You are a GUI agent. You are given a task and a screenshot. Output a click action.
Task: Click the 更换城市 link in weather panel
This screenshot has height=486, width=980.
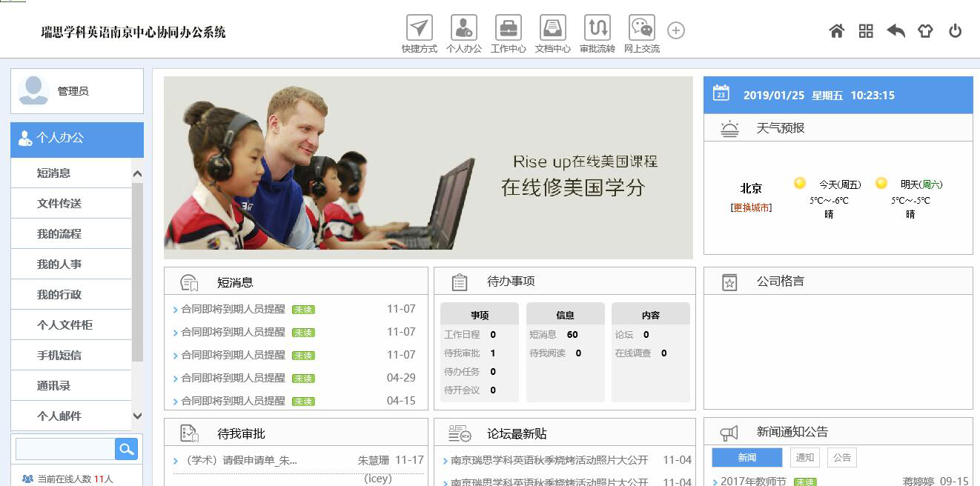point(752,208)
